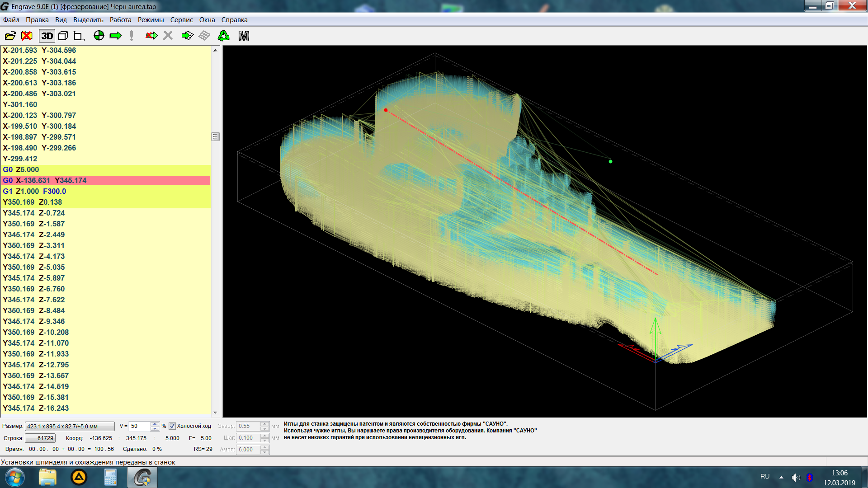Image resolution: width=868 pixels, height=488 pixels.
Task: Open Windows Explorer from the taskbar
Action: coord(47,477)
